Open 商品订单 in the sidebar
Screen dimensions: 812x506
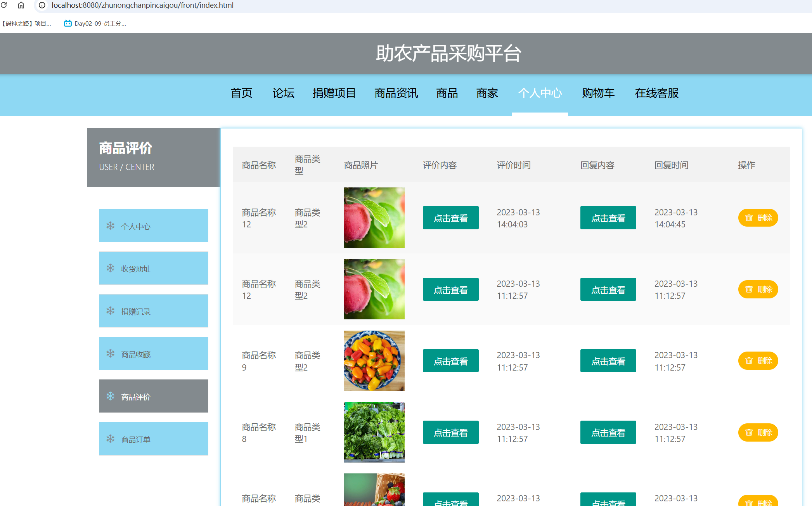click(154, 439)
